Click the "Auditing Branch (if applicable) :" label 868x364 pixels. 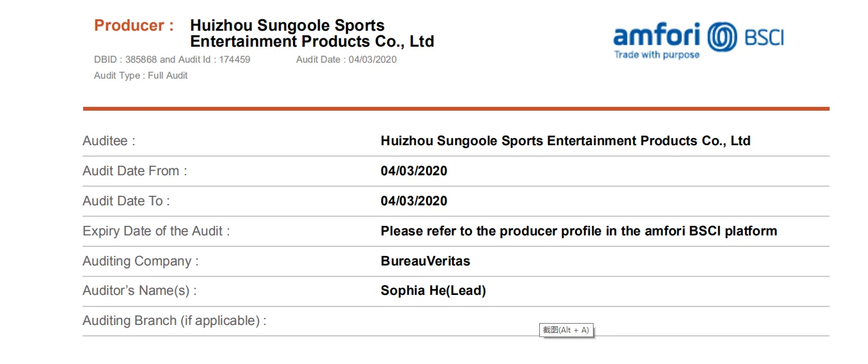pos(174,320)
